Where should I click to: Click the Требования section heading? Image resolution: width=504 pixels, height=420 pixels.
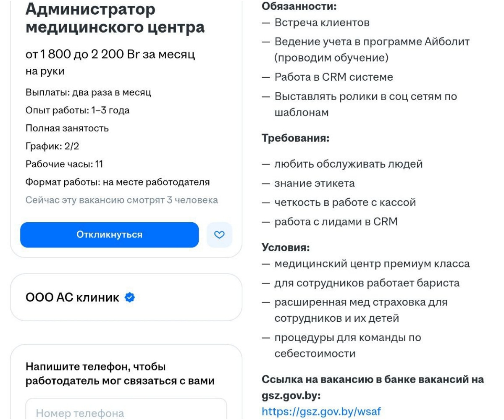coord(294,139)
